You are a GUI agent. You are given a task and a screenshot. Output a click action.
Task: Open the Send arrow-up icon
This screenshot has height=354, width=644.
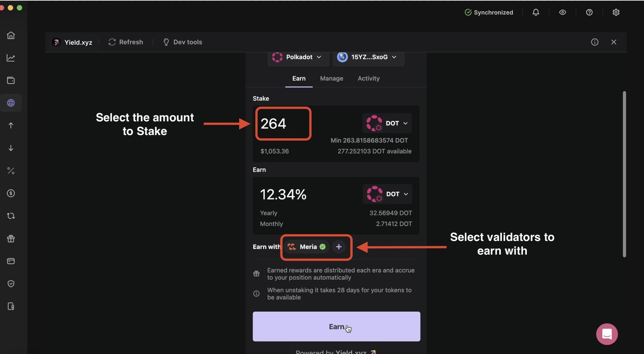tap(11, 126)
